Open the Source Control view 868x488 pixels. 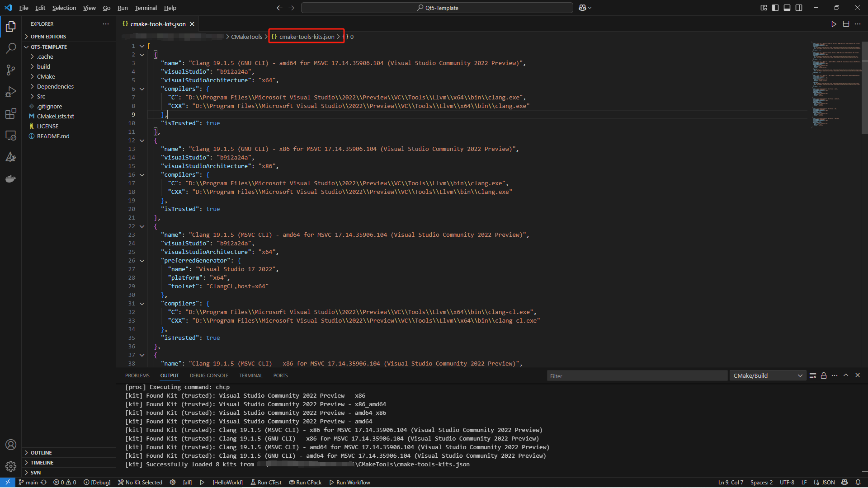[11, 70]
